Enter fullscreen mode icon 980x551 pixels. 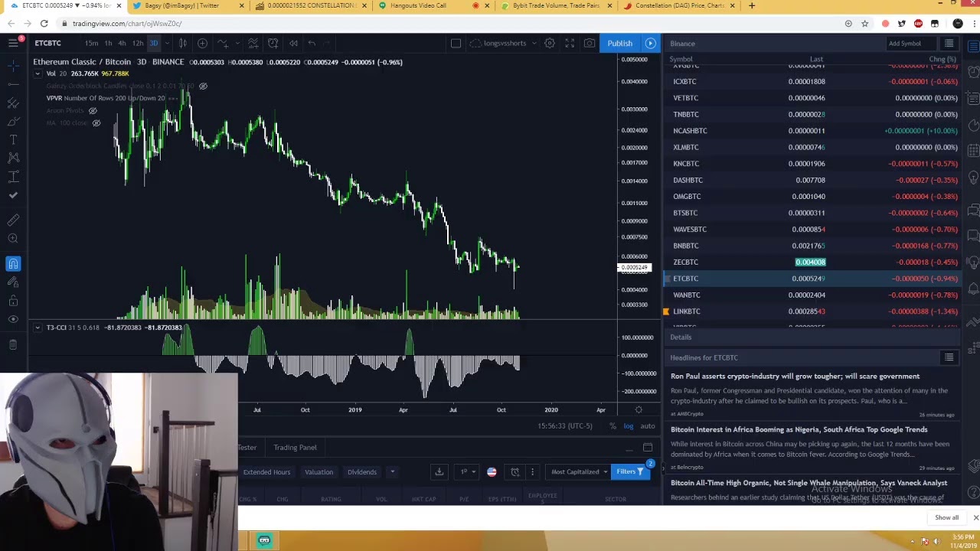570,43
